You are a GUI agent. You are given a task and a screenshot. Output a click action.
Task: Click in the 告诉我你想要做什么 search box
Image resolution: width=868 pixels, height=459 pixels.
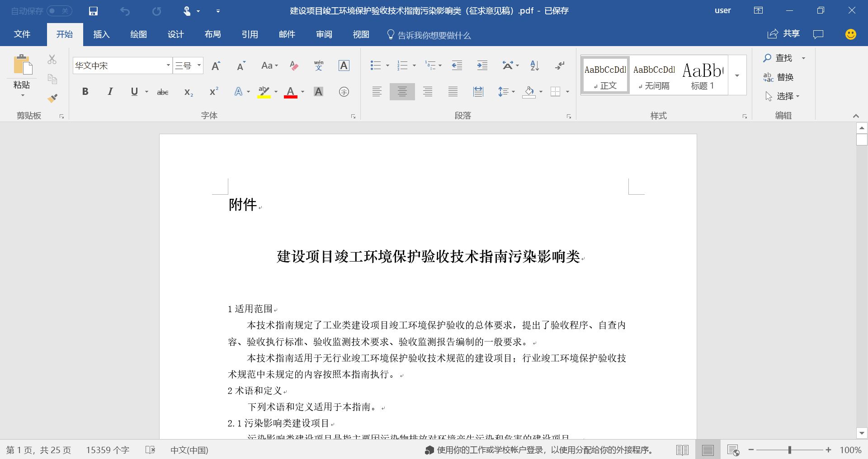[429, 35]
